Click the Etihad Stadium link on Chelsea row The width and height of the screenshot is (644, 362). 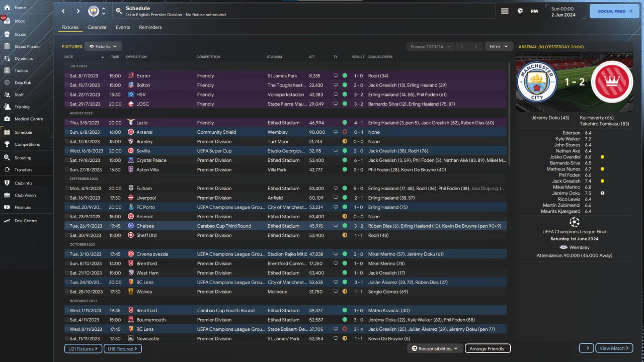[283, 226]
